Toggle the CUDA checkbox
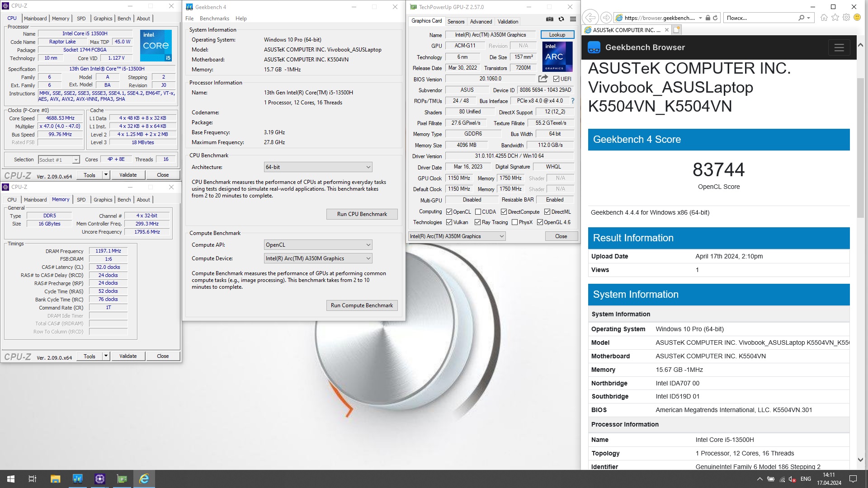Screen dimensions: 868x488 pos(478,211)
